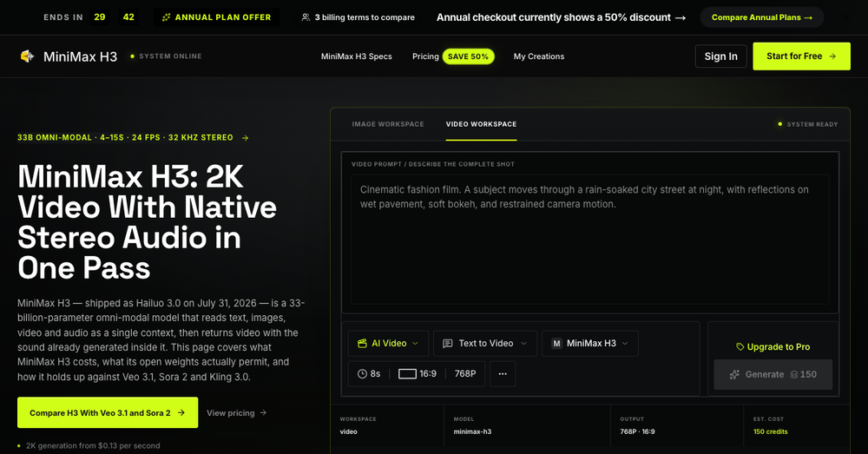This screenshot has height=454, width=868.
Task: Open My Creations nav link
Action: click(x=539, y=56)
